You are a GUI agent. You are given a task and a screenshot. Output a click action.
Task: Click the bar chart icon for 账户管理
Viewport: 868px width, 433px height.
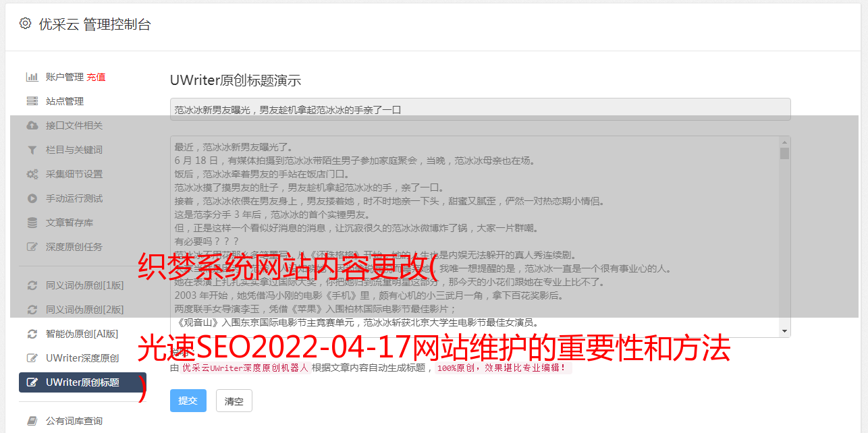point(32,77)
